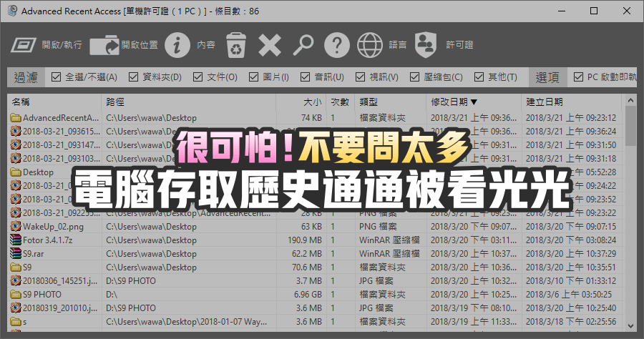Viewport: 644px width, 339px height.
Task: Click the 20180306_145251.j... image icon
Action: [16, 280]
